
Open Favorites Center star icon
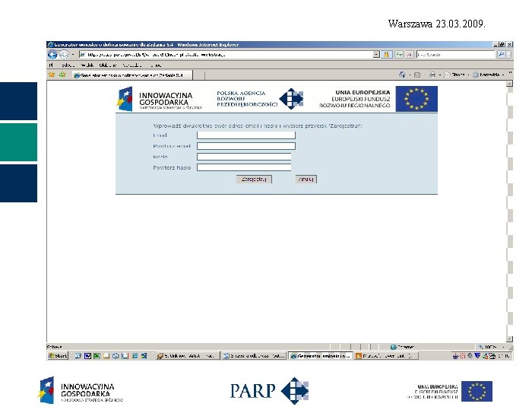coord(52,75)
